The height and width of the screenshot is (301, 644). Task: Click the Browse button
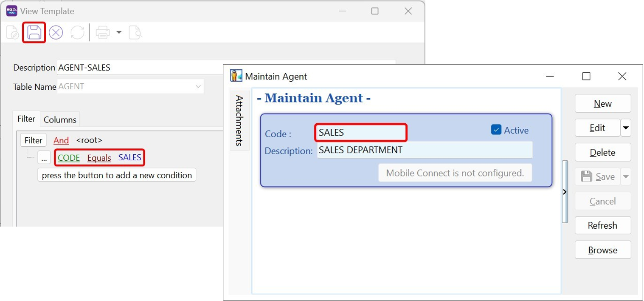pos(602,250)
